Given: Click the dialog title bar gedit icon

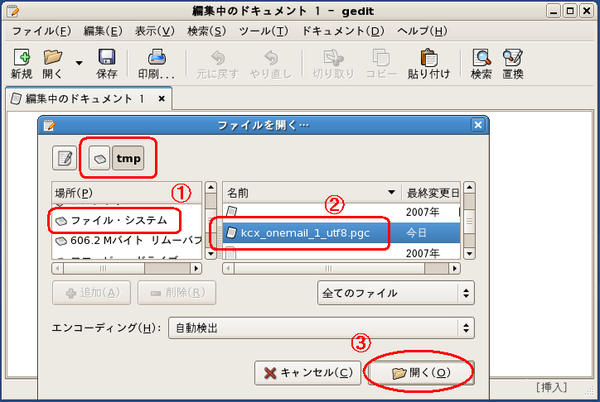Looking at the screenshot, I should (x=49, y=125).
